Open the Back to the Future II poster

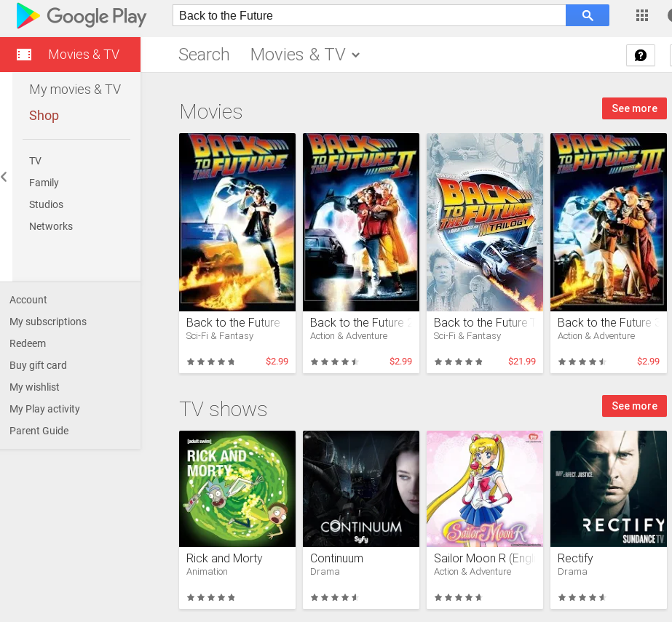pos(361,222)
